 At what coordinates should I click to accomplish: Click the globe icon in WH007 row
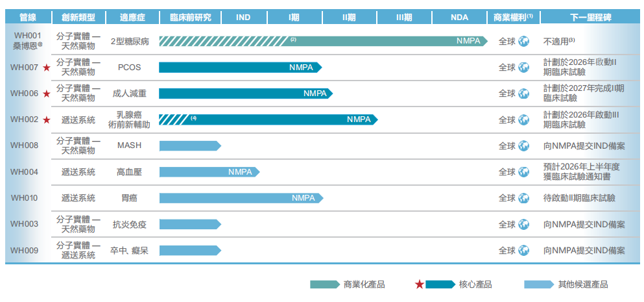(x=523, y=68)
